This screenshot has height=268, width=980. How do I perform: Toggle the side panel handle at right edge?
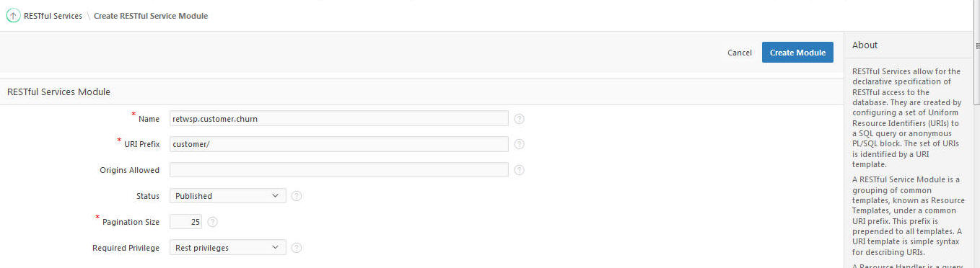977,45
